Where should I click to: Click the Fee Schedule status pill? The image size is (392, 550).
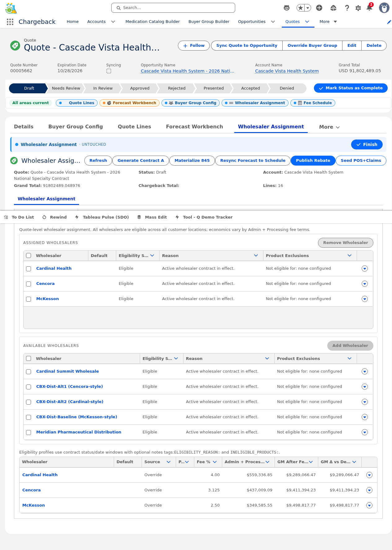tap(313, 103)
